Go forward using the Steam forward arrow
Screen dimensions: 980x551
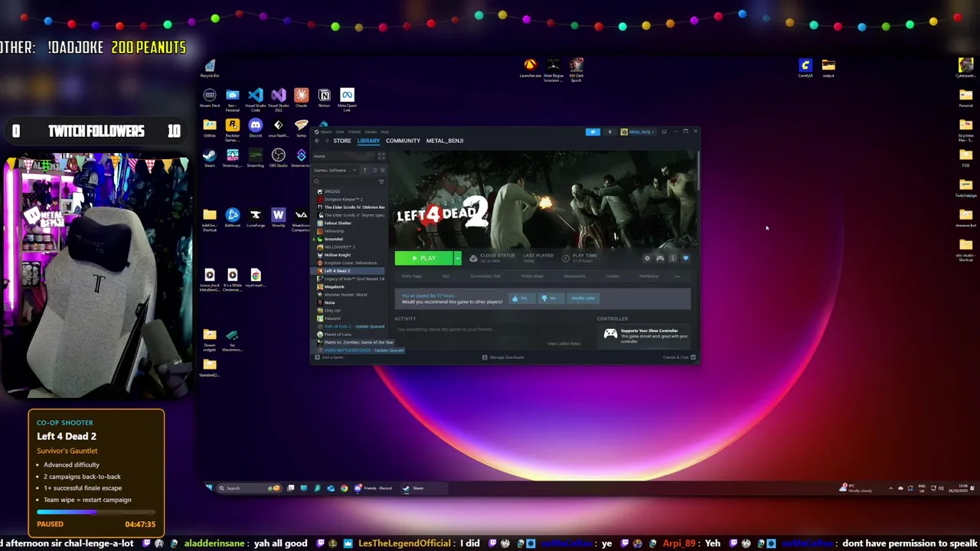point(326,141)
